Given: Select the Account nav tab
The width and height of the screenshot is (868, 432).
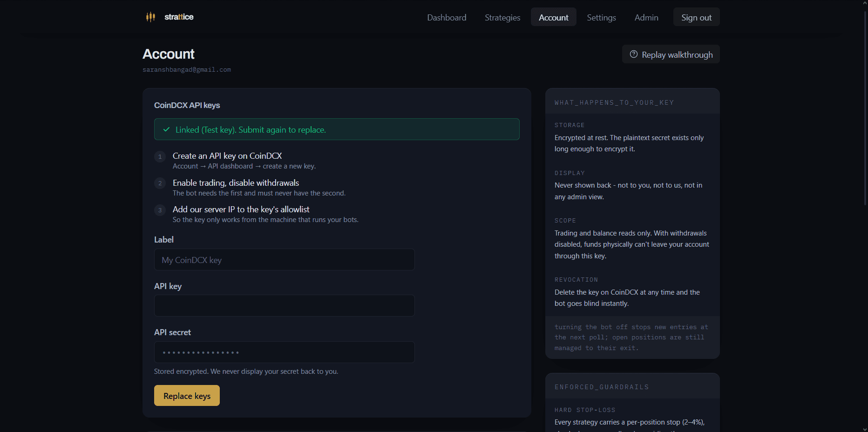Looking at the screenshot, I should pyautogui.click(x=554, y=17).
